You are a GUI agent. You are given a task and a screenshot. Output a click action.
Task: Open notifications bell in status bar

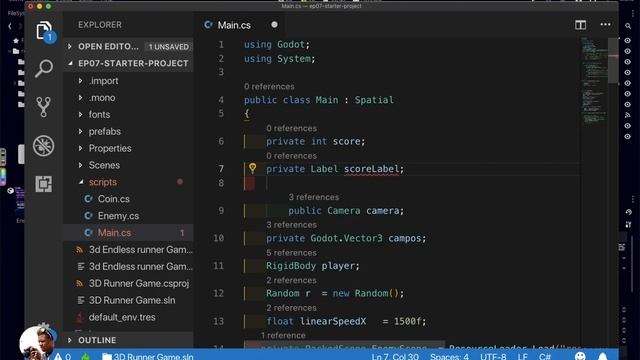click(602, 356)
